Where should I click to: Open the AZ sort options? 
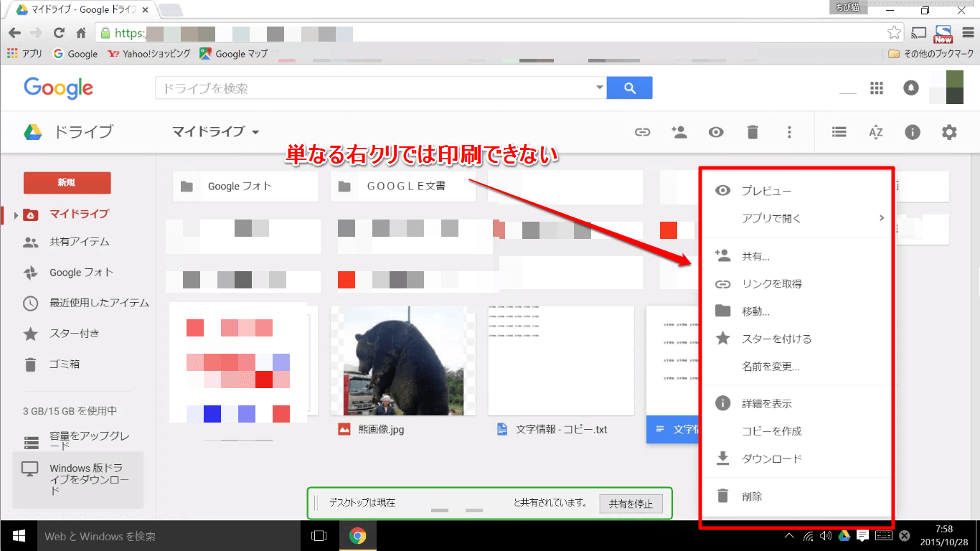pos(875,132)
